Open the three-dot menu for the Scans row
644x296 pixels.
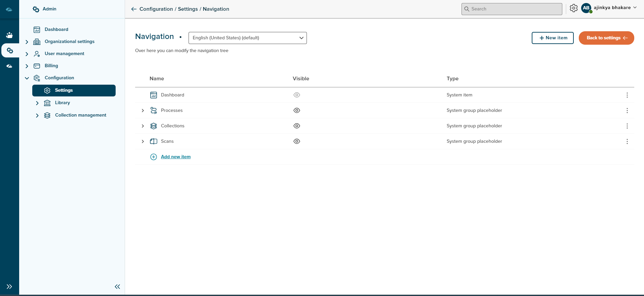click(x=627, y=141)
